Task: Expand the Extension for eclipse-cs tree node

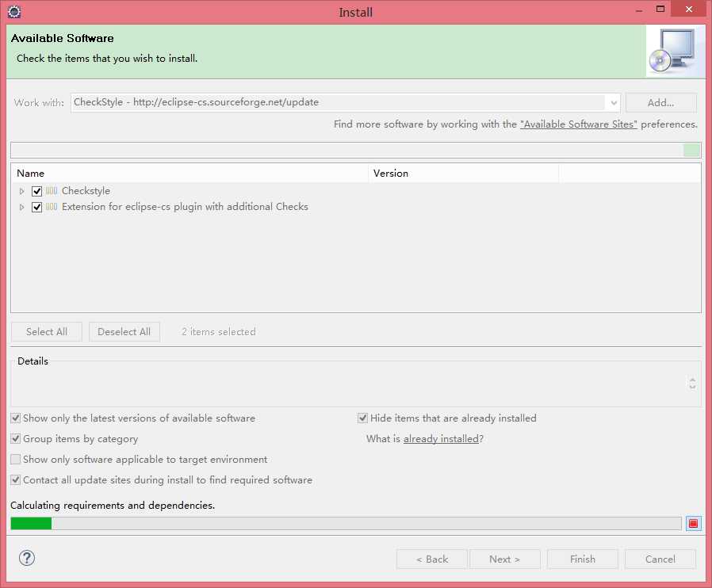Action: click(x=21, y=207)
